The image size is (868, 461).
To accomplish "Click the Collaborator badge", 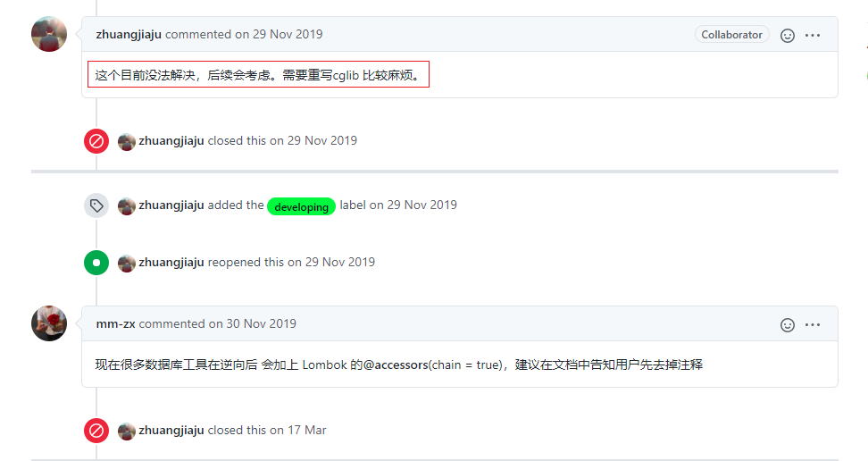I will (x=731, y=34).
